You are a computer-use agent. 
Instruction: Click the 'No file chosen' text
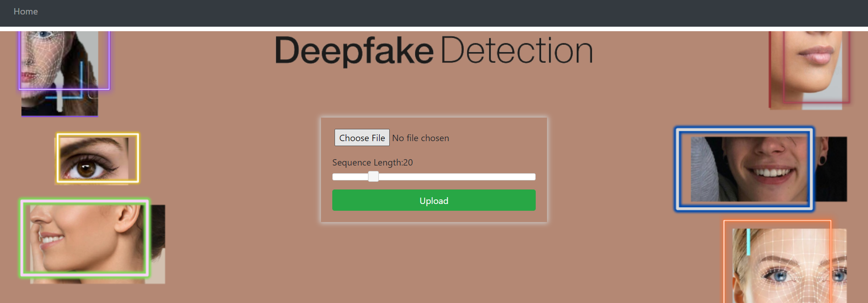point(420,138)
